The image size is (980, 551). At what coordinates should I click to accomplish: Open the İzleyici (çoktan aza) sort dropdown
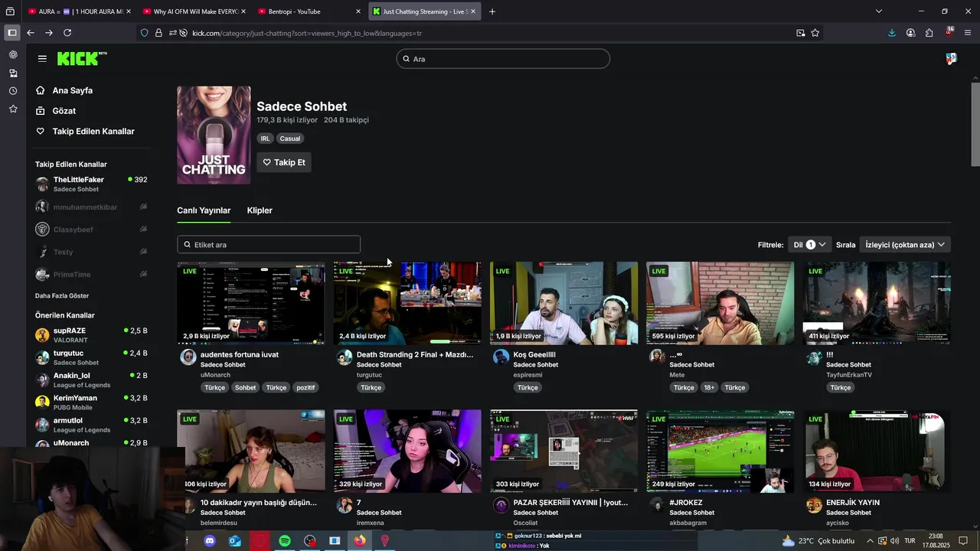(x=905, y=245)
